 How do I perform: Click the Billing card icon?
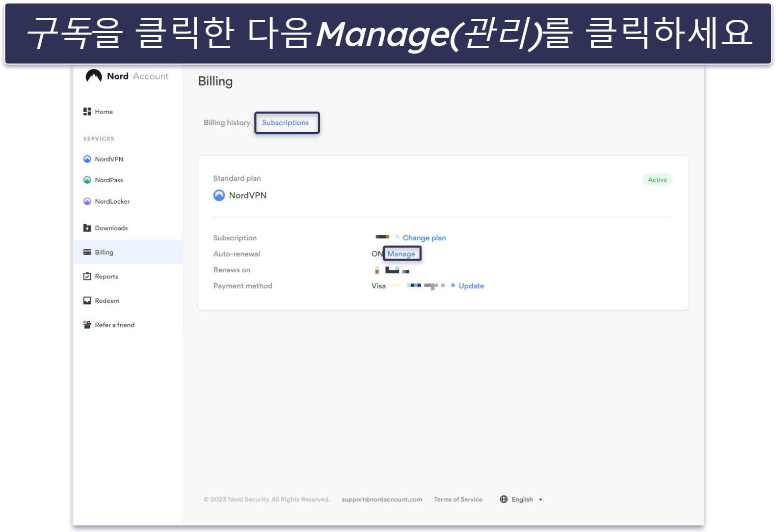click(87, 252)
